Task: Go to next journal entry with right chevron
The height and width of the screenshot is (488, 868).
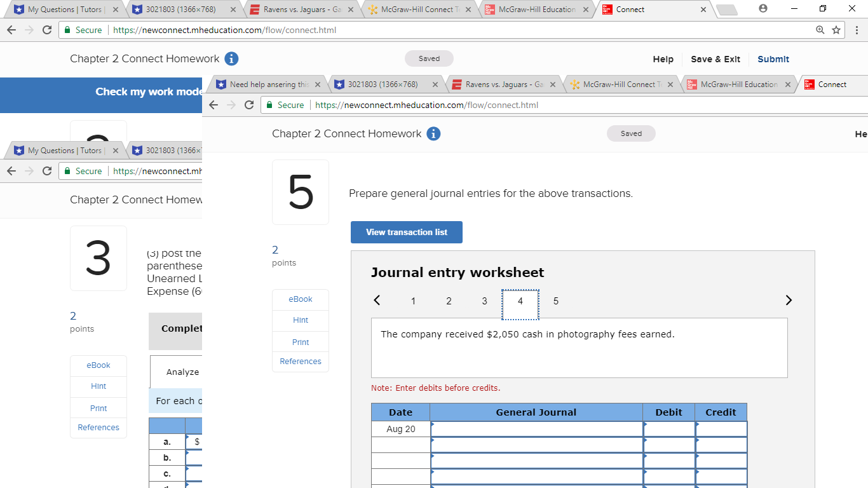Action: tap(789, 300)
